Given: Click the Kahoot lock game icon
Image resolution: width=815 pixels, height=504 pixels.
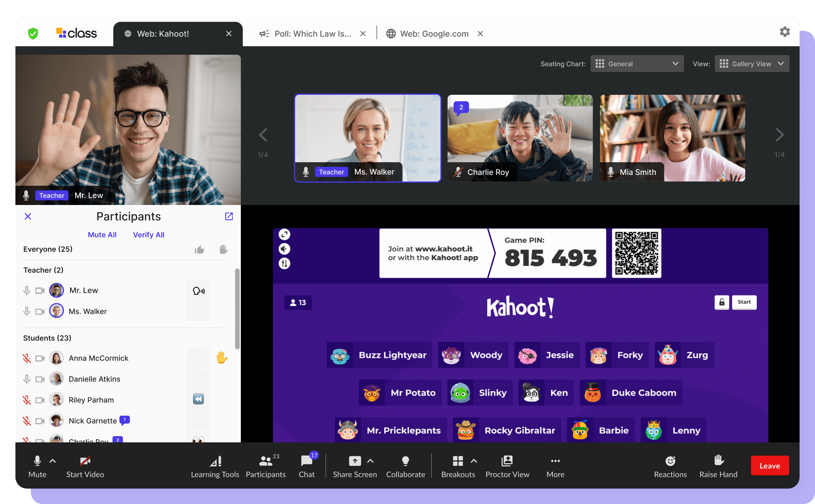Looking at the screenshot, I should point(722,302).
